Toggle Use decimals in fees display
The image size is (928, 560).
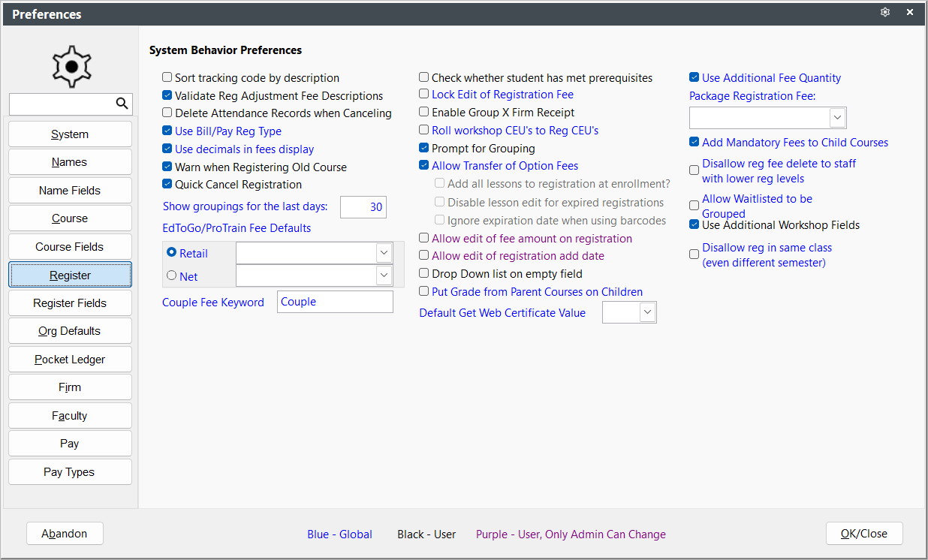[x=167, y=149]
